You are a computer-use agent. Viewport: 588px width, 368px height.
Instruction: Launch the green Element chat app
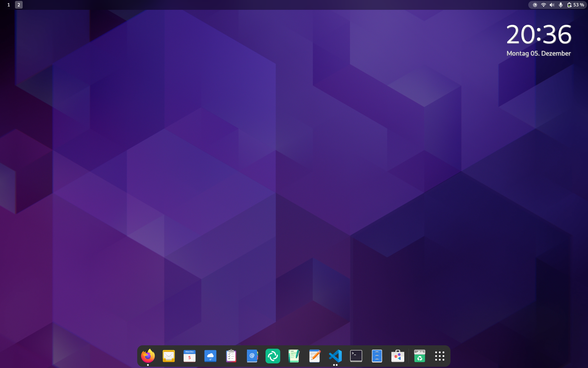273,356
